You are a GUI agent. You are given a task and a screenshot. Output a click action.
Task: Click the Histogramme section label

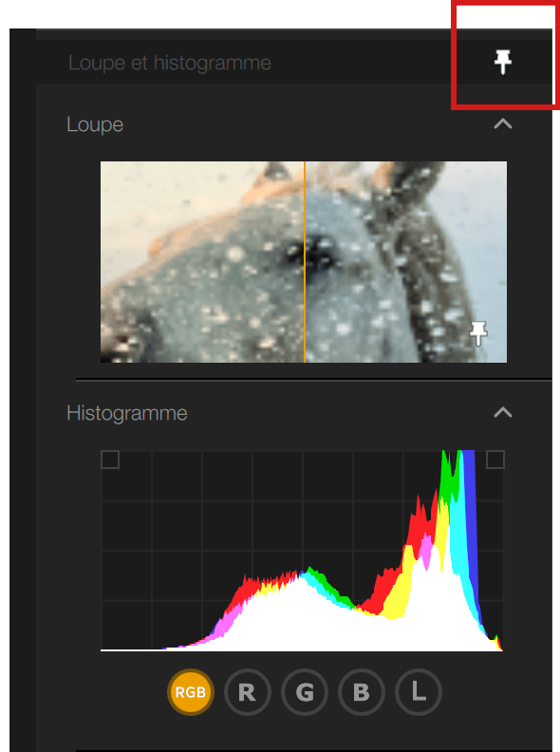(x=127, y=413)
